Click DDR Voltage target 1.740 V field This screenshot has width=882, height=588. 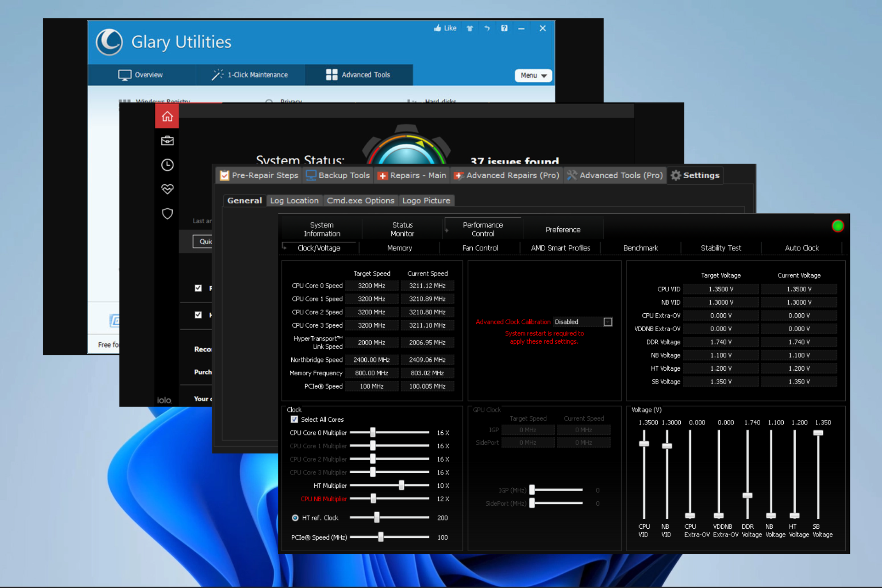(x=721, y=342)
